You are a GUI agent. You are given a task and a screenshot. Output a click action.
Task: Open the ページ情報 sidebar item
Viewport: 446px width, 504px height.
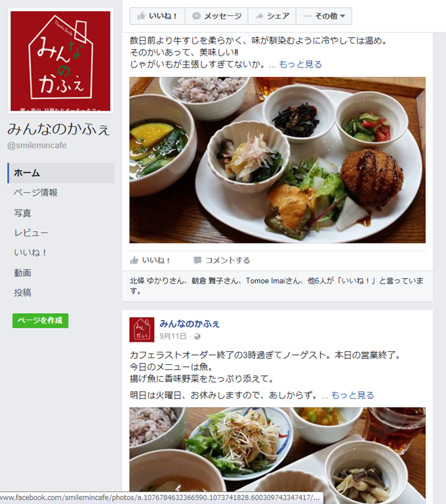35,193
